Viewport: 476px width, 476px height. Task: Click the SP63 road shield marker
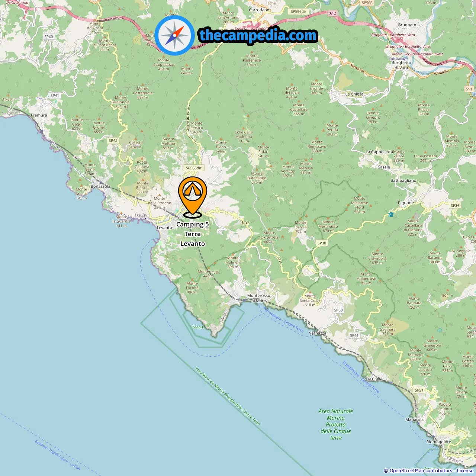pos(338,310)
